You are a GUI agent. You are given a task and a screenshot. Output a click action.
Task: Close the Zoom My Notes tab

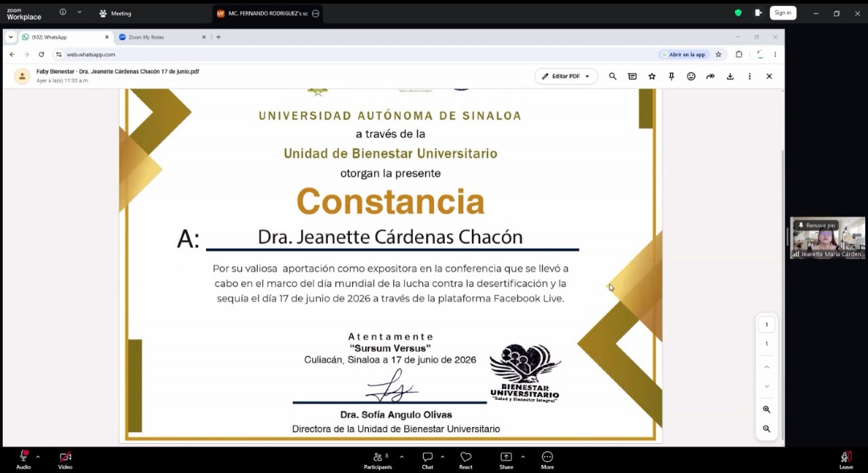203,37
